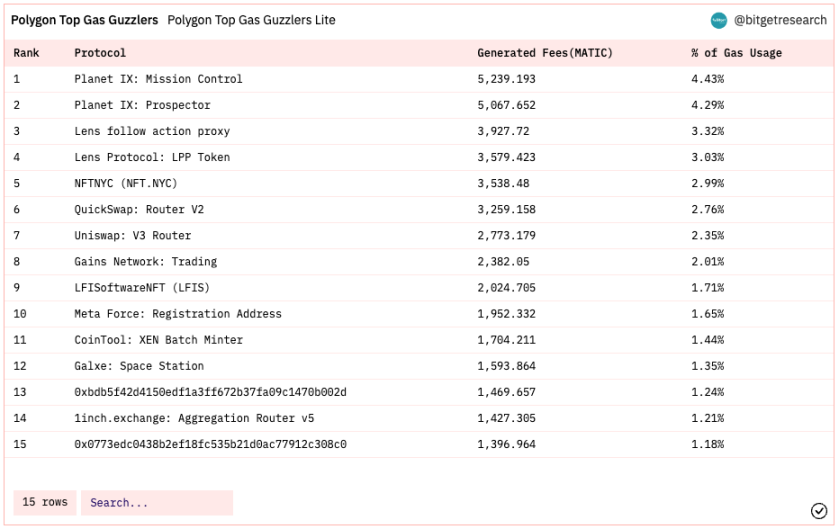Image resolution: width=839 pixels, height=529 pixels.
Task: Select NFTNYC (NFT.NYC) cell
Action: point(126,183)
